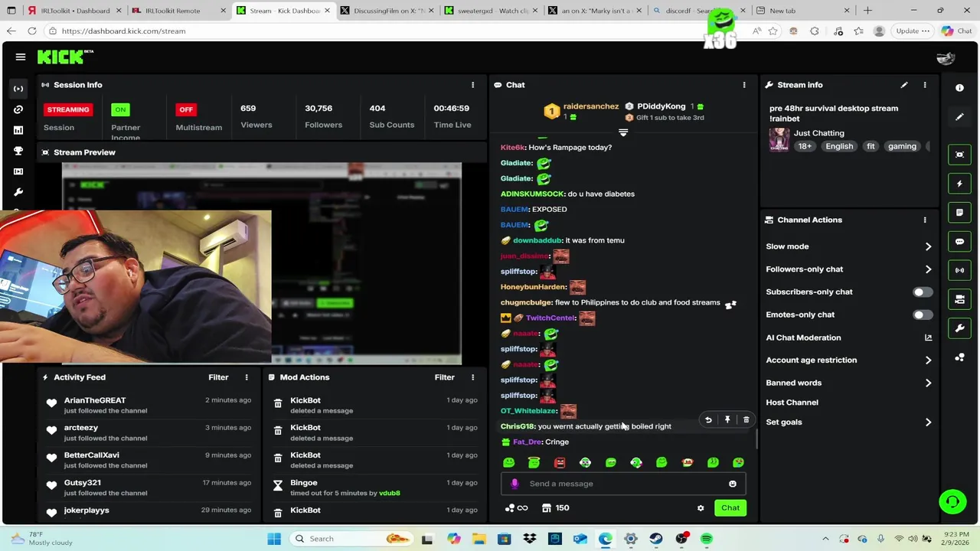Open the trophy icon in left sidebar

coord(18,151)
